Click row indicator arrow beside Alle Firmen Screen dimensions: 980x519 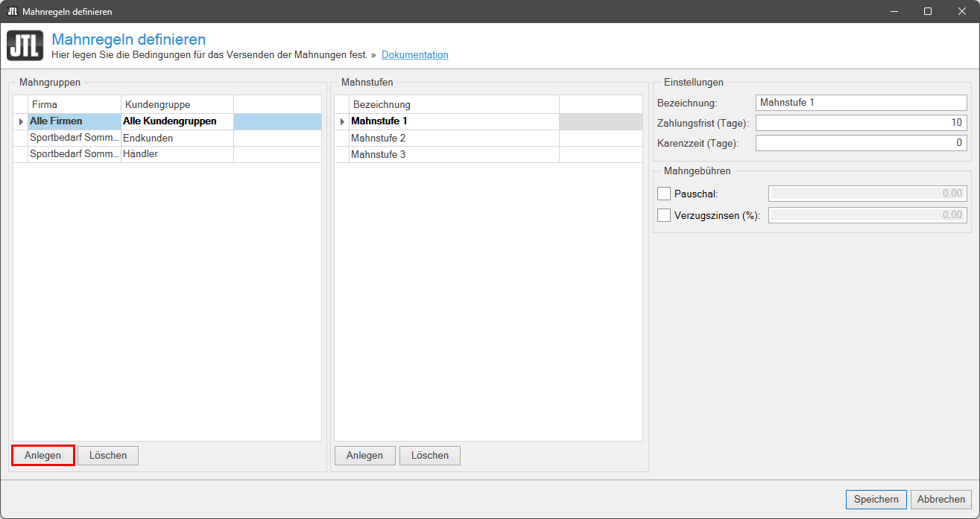pos(21,121)
